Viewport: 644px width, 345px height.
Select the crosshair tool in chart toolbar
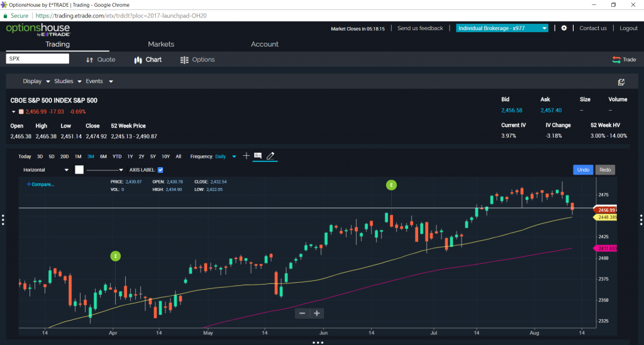[246, 156]
